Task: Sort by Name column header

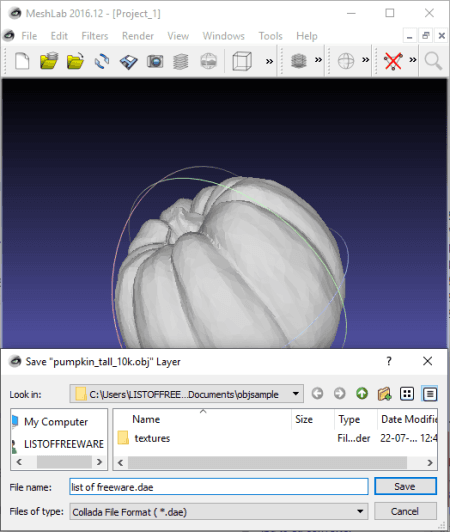Action: coord(202,419)
